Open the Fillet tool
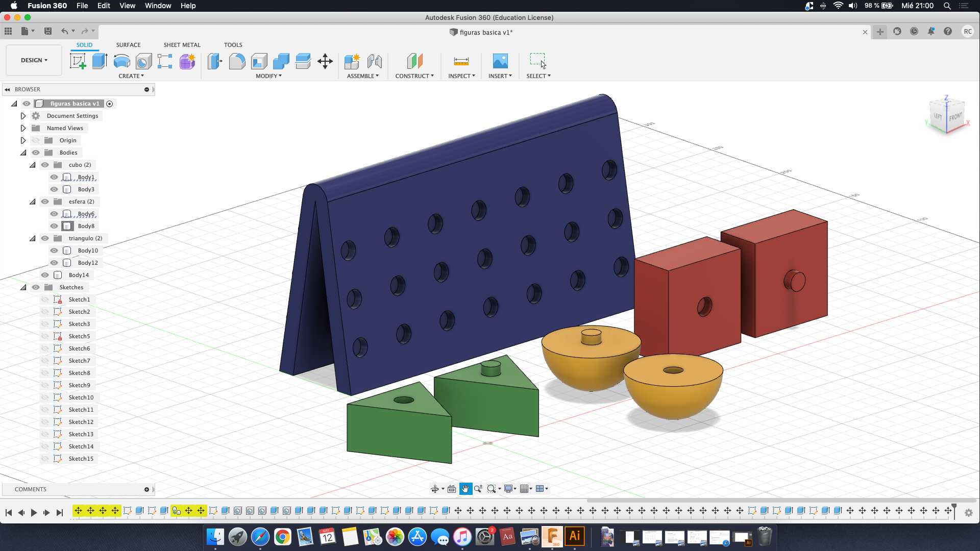 coord(237,60)
